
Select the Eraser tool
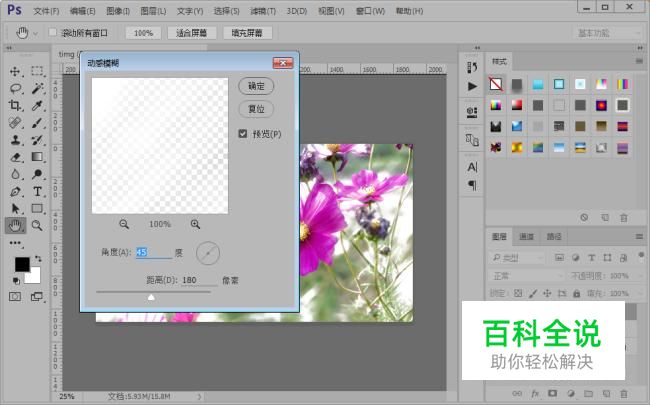pos(15,157)
